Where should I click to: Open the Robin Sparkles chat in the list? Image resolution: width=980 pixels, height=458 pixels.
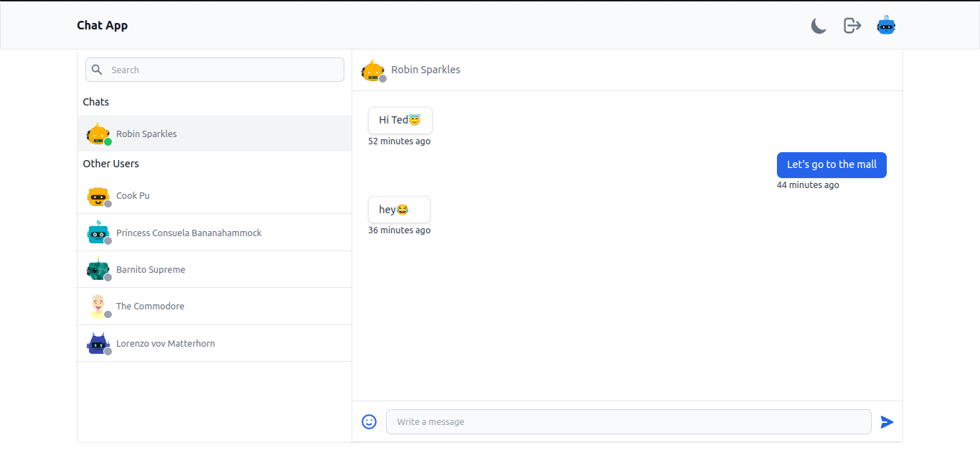pyautogui.click(x=146, y=134)
